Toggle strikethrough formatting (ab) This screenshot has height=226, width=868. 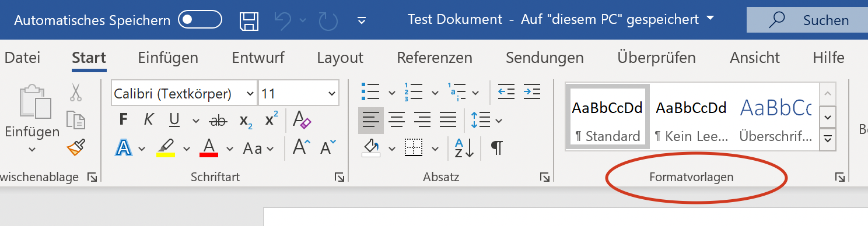[219, 121]
